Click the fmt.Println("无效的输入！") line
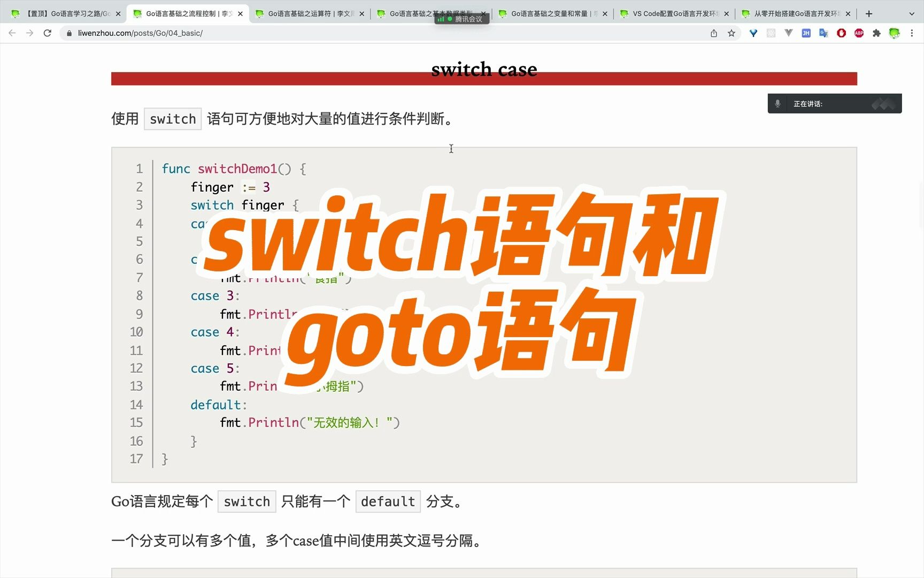Viewport: 924px width, 578px height. [310, 423]
